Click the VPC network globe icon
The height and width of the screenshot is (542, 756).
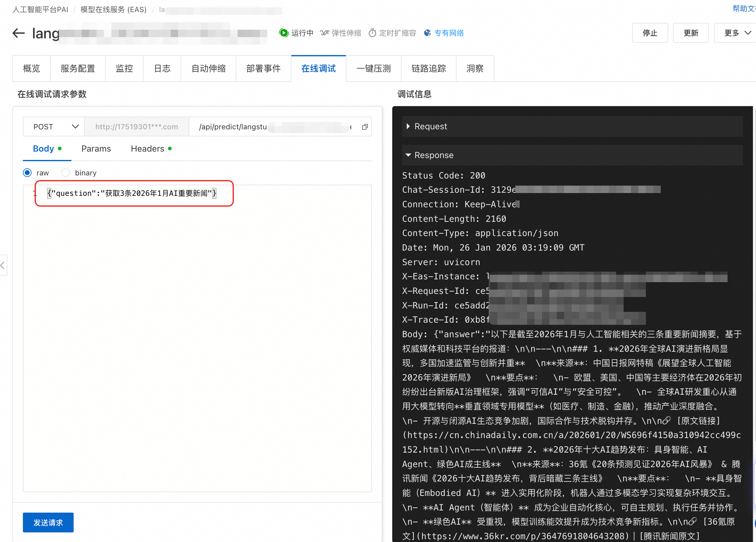427,33
